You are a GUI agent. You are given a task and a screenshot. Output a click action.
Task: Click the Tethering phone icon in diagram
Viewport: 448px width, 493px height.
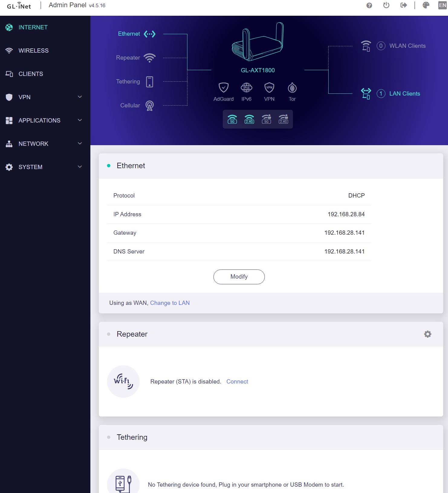[x=150, y=82]
